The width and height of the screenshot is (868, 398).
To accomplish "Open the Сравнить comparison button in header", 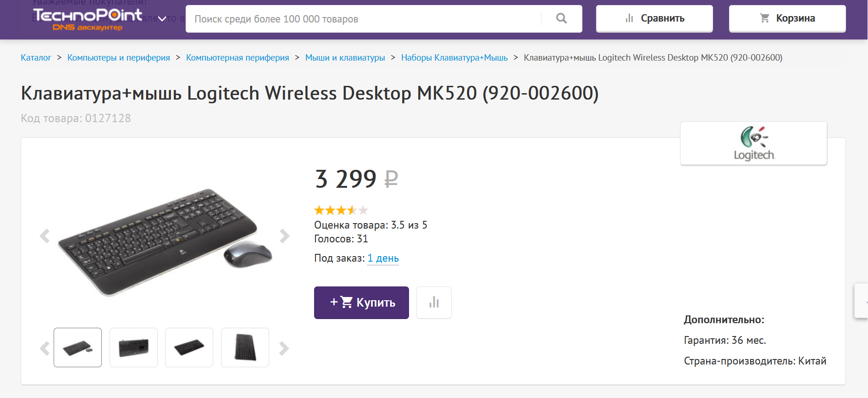I will pyautogui.click(x=654, y=19).
